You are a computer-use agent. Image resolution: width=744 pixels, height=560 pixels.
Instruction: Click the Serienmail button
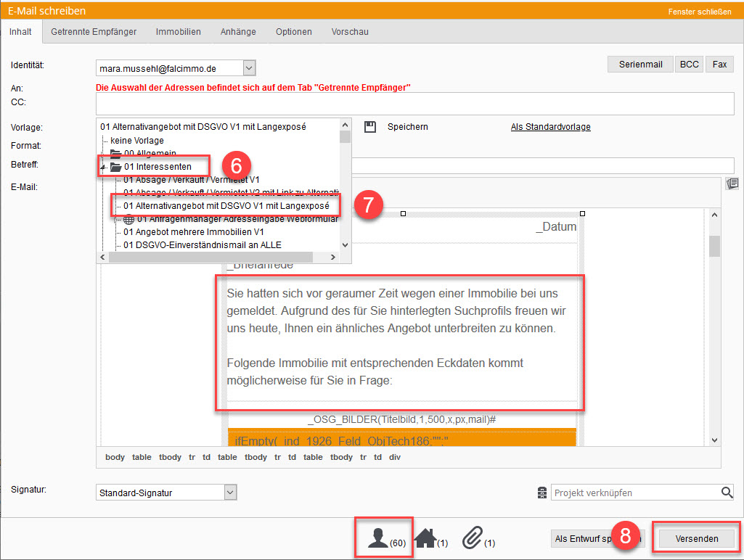coord(640,65)
